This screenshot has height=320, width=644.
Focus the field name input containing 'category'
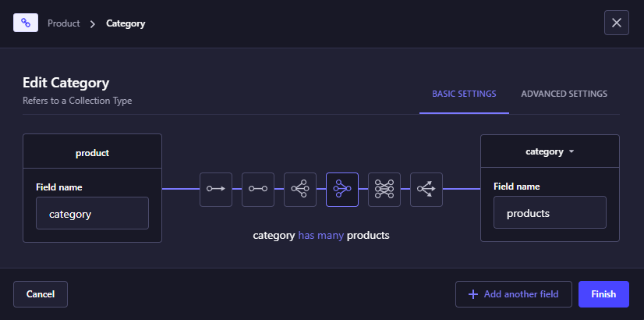pos(92,213)
